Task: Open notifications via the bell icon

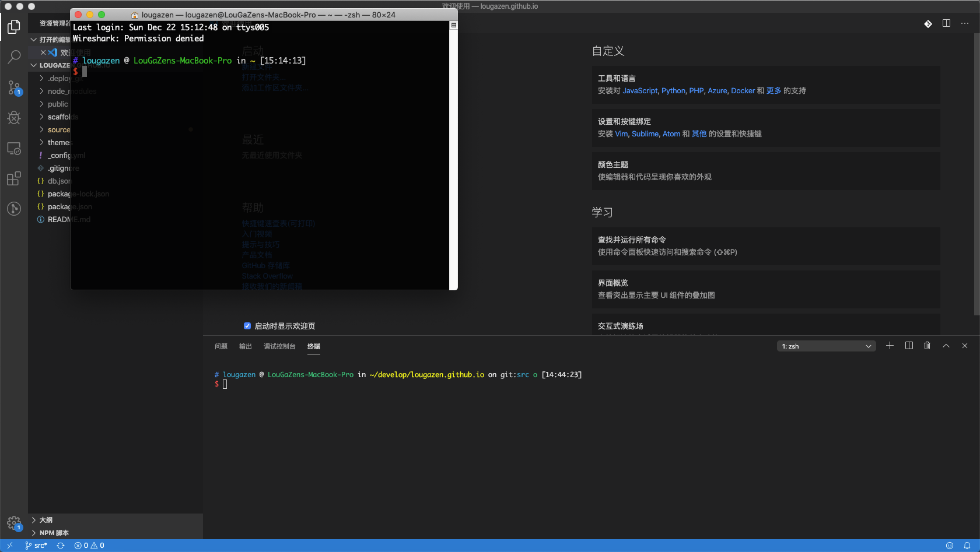Action: [x=968, y=545]
